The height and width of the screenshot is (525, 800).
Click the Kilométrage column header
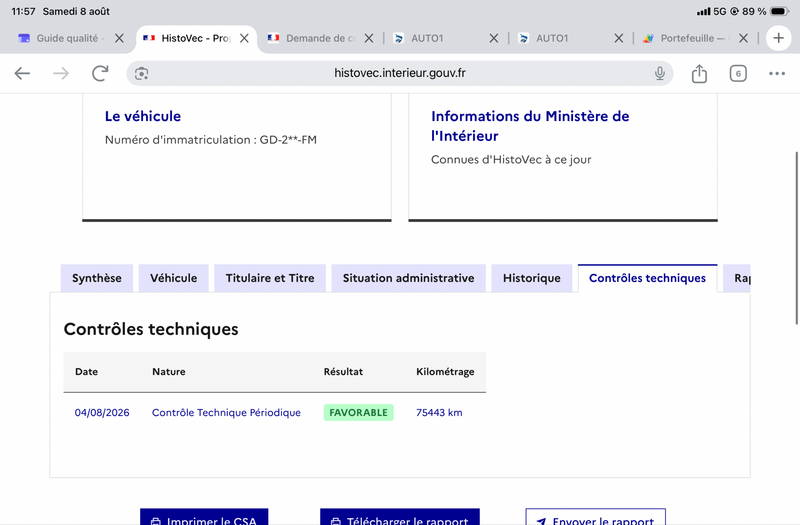point(445,372)
